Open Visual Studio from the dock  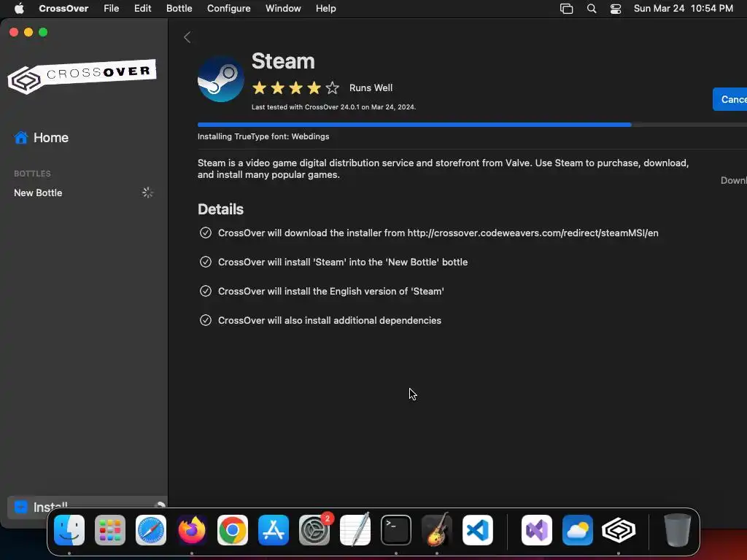(x=537, y=529)
